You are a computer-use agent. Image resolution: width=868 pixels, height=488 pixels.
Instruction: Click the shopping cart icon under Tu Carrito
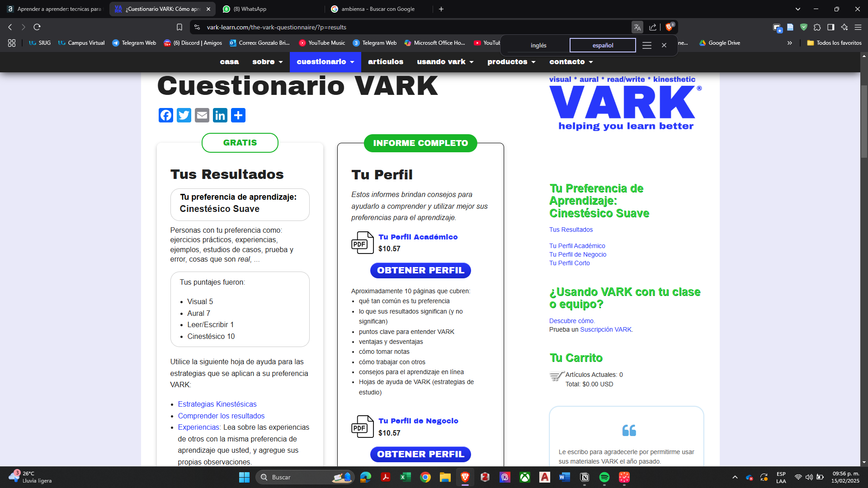(x=557, y=376)
